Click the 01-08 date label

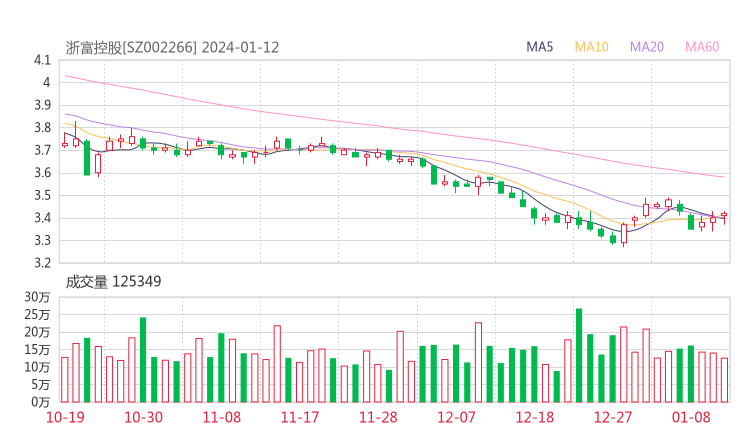691,417
